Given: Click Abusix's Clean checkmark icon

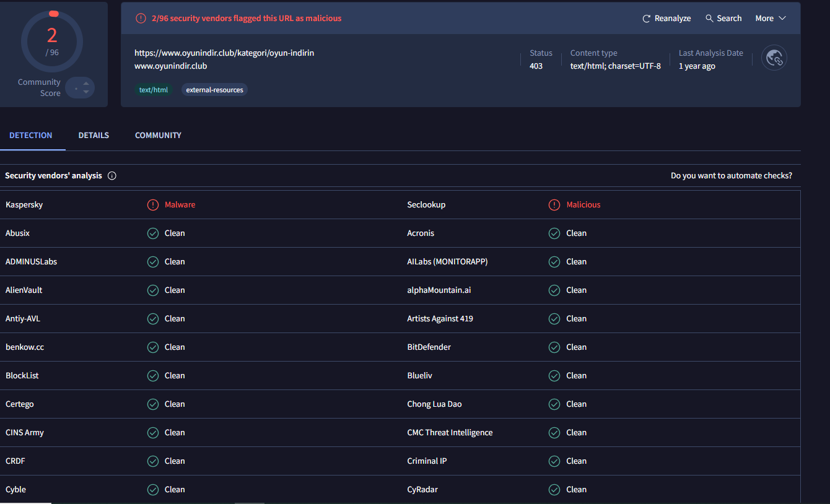Looking at the screenshot, I should pos(153,233).
